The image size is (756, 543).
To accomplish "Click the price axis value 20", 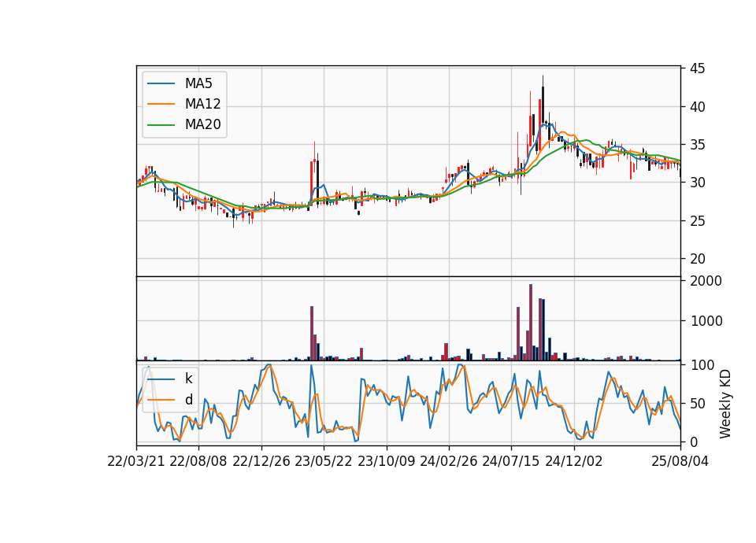I will click(x=697, y=259).
